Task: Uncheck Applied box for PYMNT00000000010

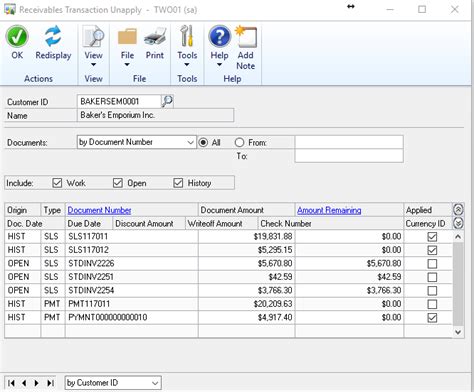Action: point(432,318)
